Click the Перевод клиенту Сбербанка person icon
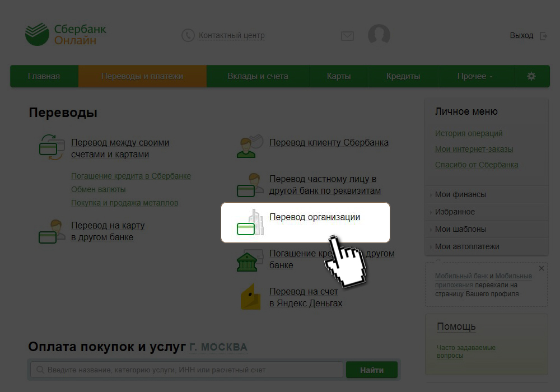 (250, 146)
